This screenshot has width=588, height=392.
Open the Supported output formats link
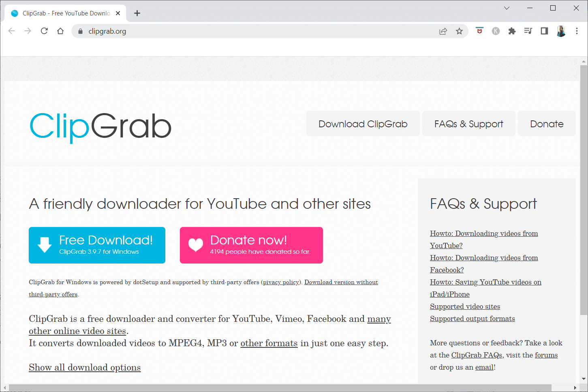click(472, 319)
